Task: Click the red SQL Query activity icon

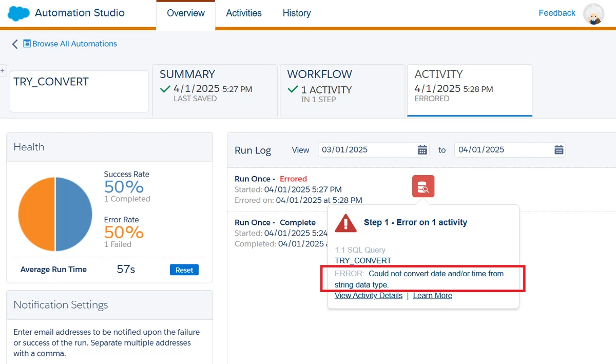Action: pos(423,186)
